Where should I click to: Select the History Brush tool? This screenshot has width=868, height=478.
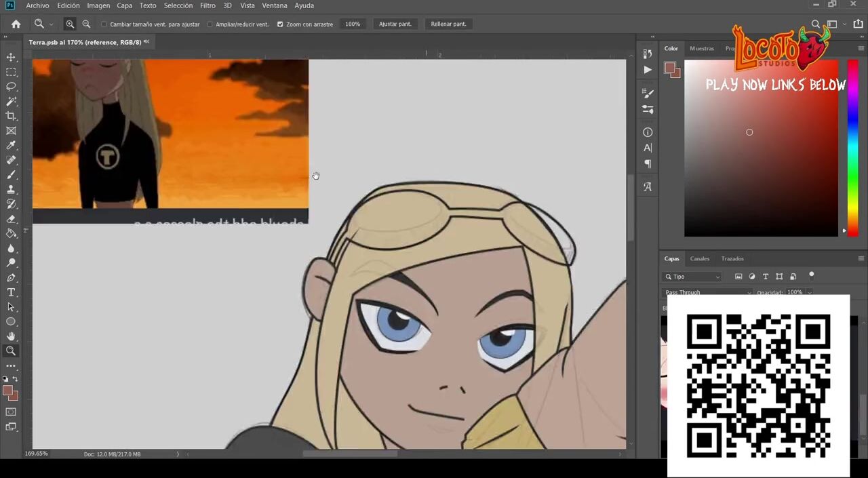click(11, 204)
